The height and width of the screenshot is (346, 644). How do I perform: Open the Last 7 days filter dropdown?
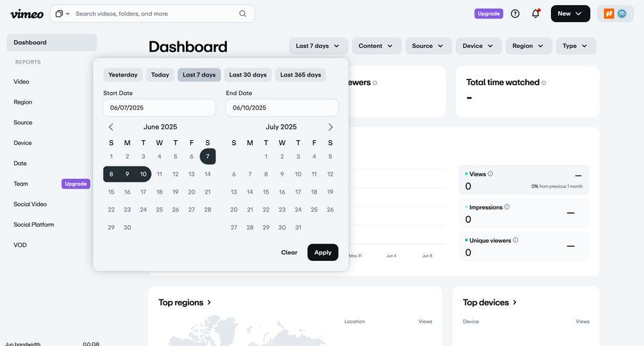point(318,46)
